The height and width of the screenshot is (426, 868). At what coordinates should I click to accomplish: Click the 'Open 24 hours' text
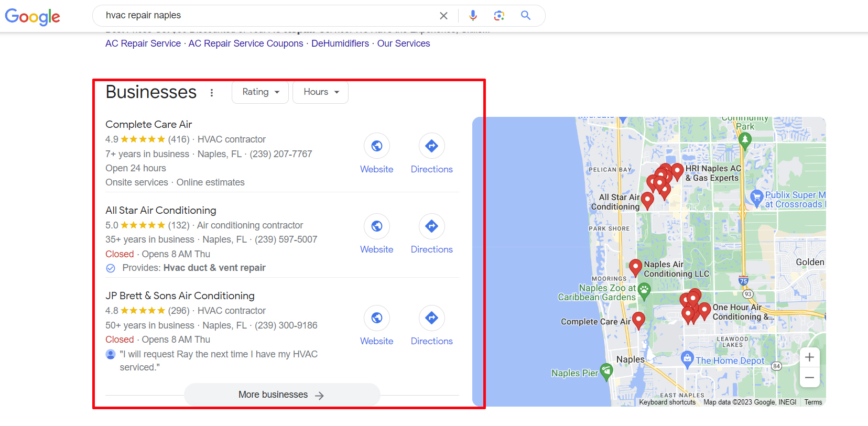click(136, 168)
